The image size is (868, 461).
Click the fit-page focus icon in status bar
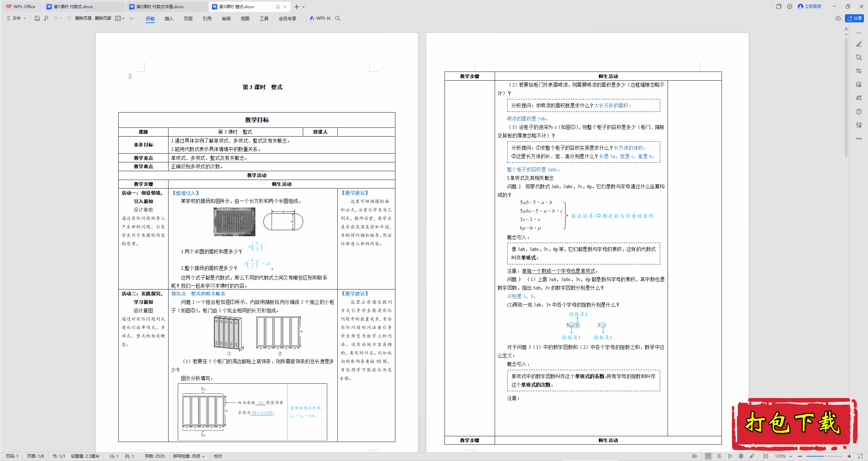pyautogui.click(x=766, y=456)
